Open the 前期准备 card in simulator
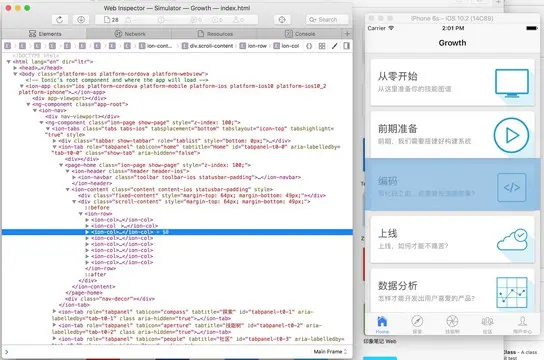The image size is (544, 360). tap(452, 135)
